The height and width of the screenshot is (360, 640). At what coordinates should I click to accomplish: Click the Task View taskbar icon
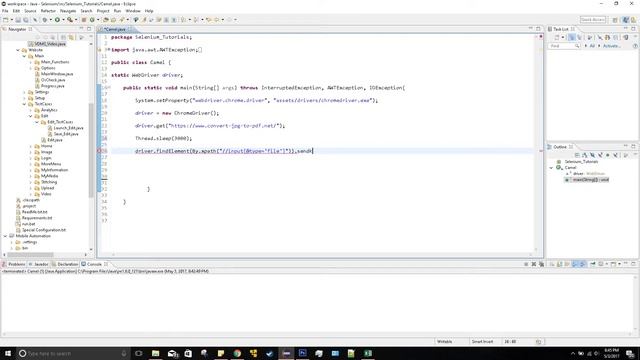(x=139, y=353)
